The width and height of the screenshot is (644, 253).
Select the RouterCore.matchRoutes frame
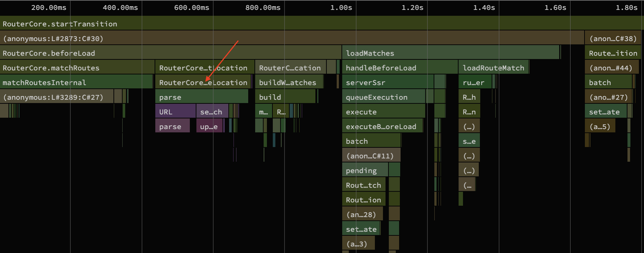pyautogui.click(x=77, y=67)
